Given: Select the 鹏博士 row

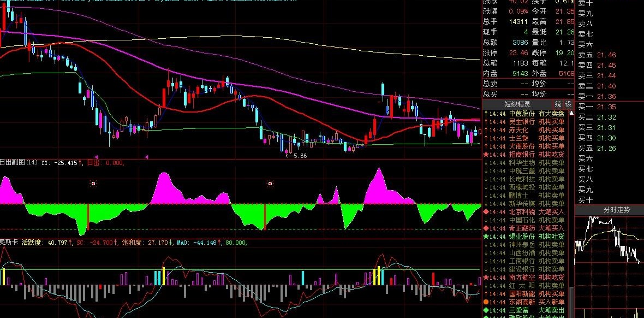Looking at the screenshot, I should [x=526, y=196].
